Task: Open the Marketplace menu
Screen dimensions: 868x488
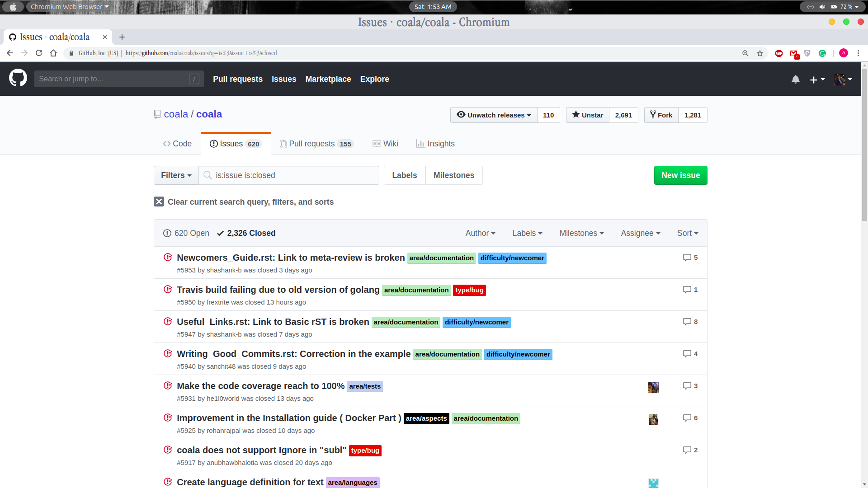Action: tap(328, 79)
